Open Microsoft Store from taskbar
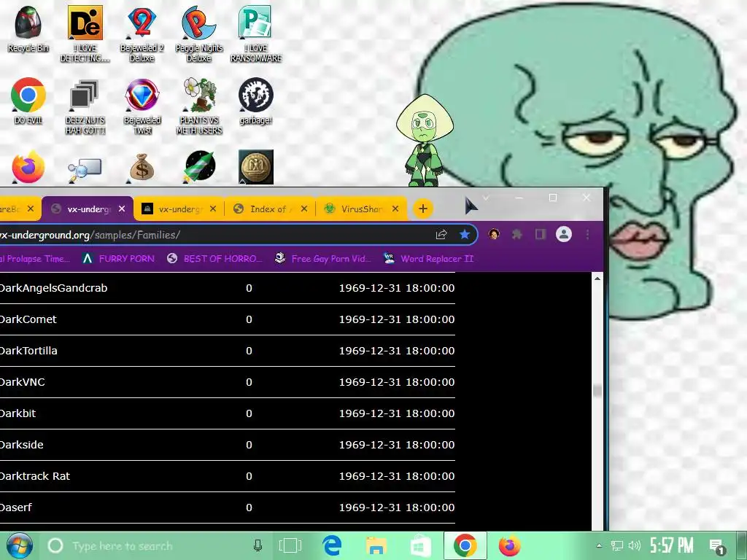747x560 pixels. 421,545
